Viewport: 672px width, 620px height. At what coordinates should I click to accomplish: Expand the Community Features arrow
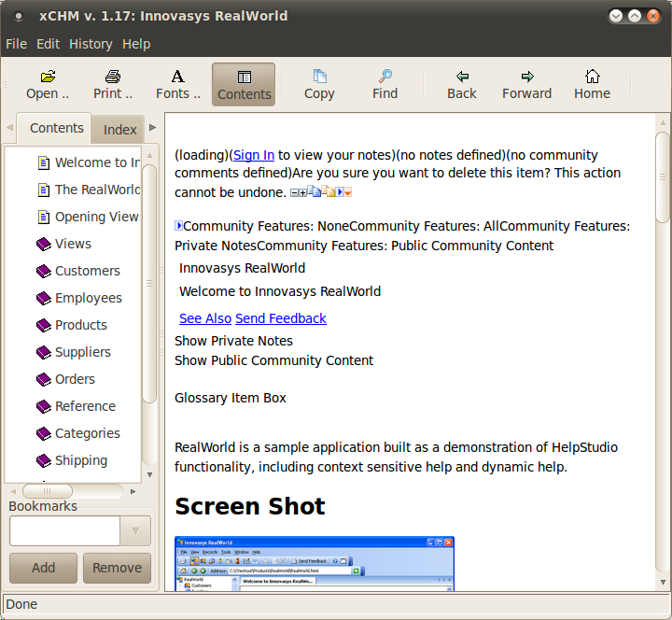click(178, 226)
